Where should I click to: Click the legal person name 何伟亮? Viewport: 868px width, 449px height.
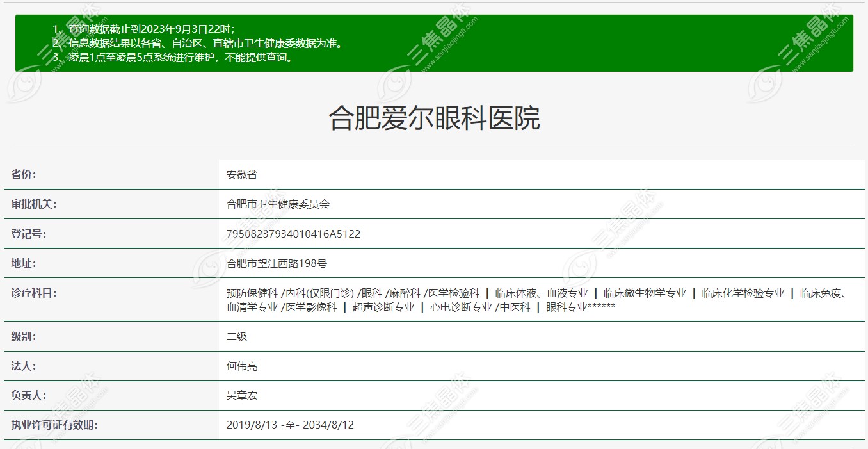tap(242, 366)
